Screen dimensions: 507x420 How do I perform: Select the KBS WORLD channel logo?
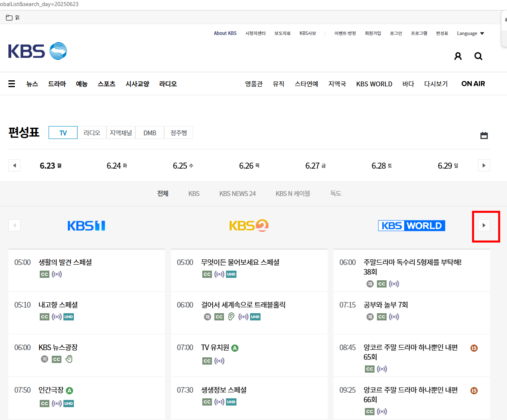pos(411,226)
